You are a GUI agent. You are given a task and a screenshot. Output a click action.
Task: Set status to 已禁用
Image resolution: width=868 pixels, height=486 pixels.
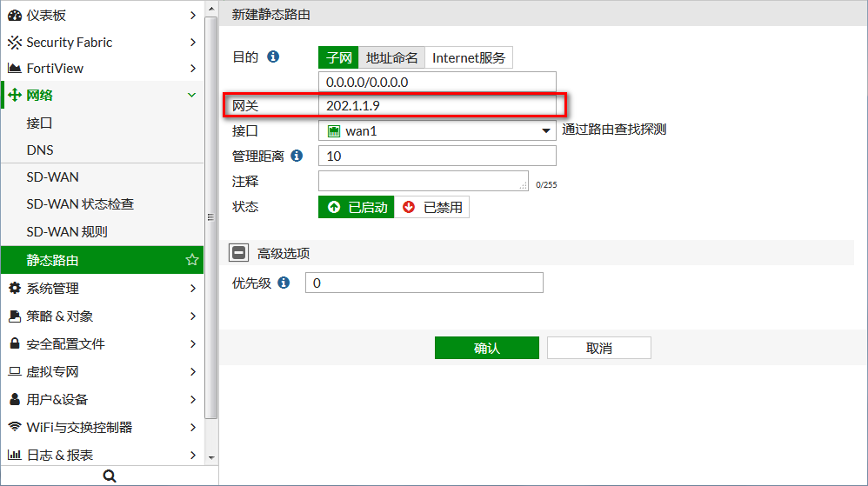(x=432, y=207)
